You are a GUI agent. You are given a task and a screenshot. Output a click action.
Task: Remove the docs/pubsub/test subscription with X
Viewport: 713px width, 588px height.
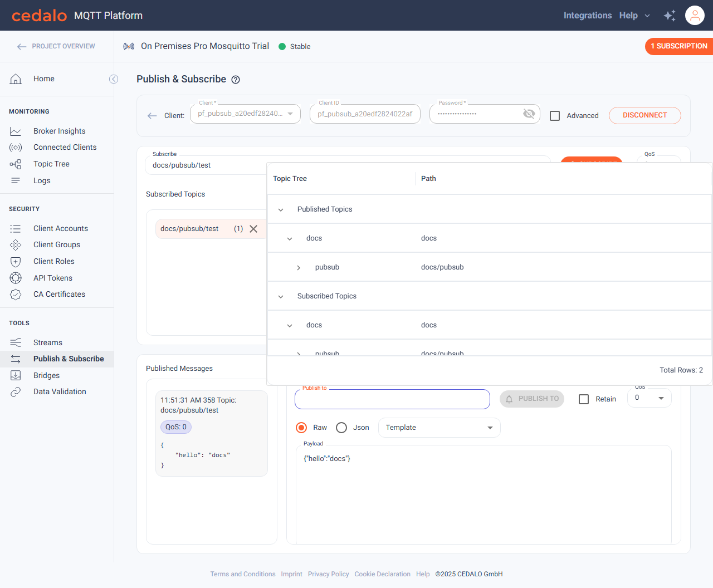point(253,229)
